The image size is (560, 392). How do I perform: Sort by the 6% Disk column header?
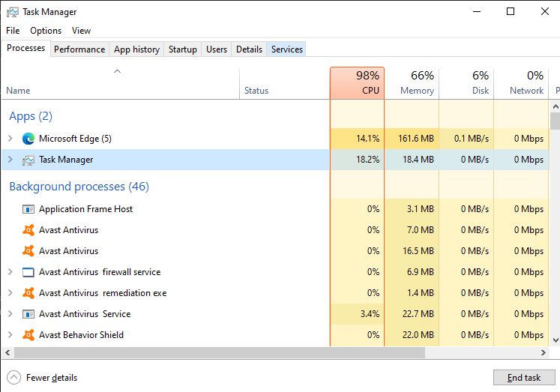coord(466,83)
